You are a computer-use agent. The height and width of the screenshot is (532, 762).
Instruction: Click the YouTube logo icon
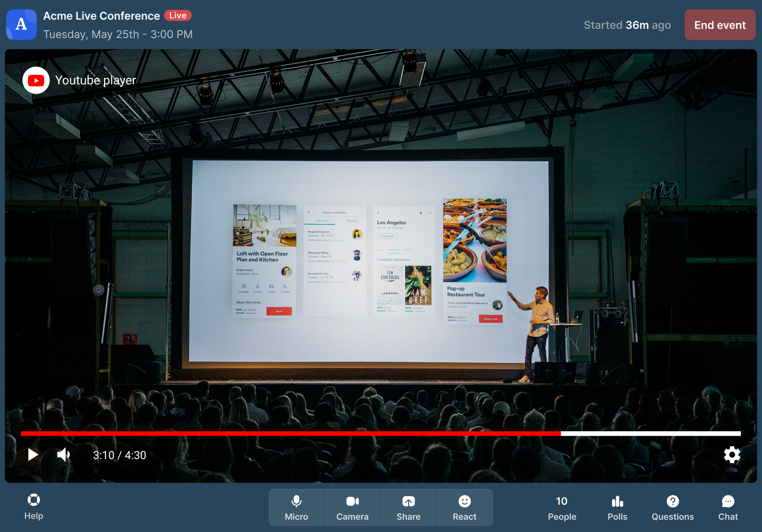pyautogui.click(x=36, y=81)
